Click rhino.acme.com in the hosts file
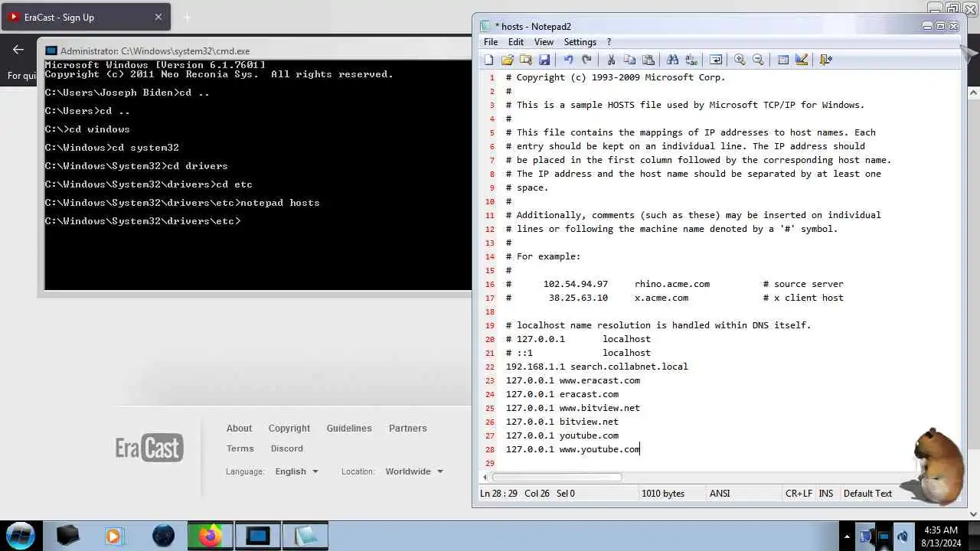This screenshot has height=551, width=980. click(x=672, y=284)
